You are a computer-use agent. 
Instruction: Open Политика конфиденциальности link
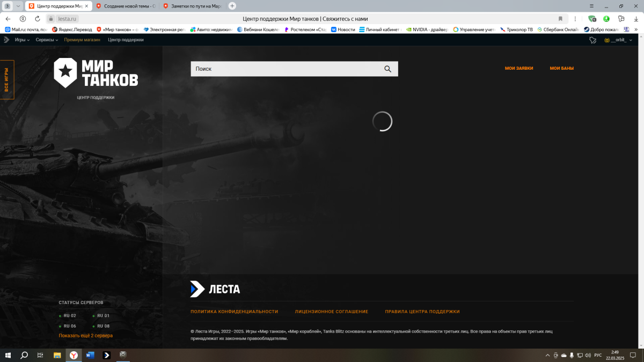(x=235, y=312)
